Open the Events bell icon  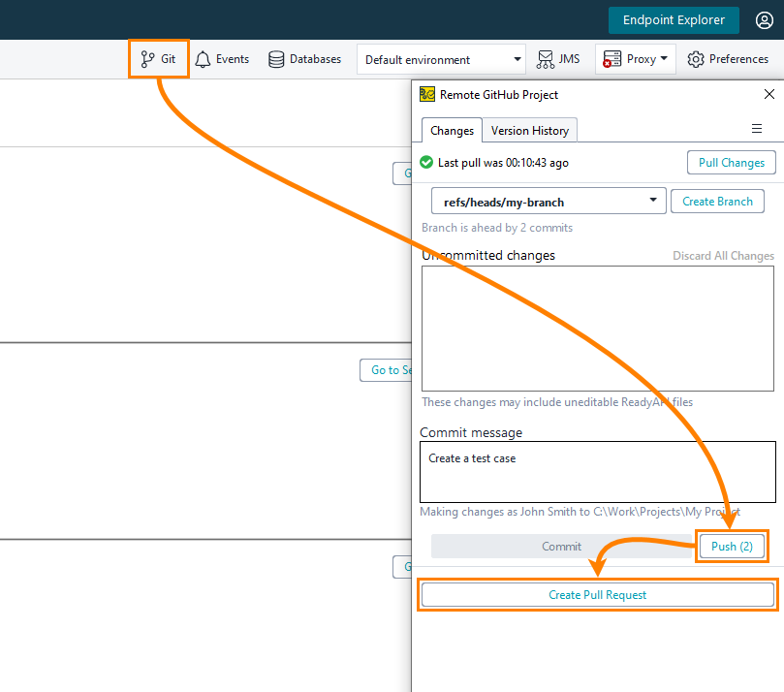[221, 58]
